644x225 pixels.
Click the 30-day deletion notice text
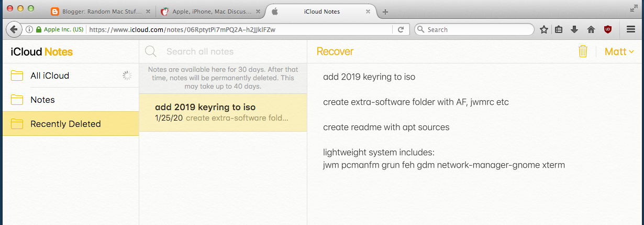click(x=223, y=78)
